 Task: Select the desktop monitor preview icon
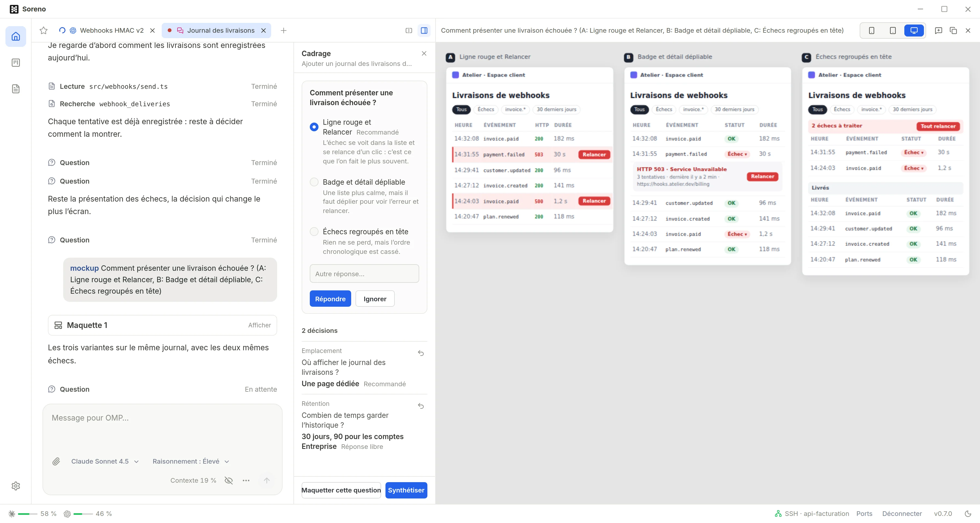914,31
